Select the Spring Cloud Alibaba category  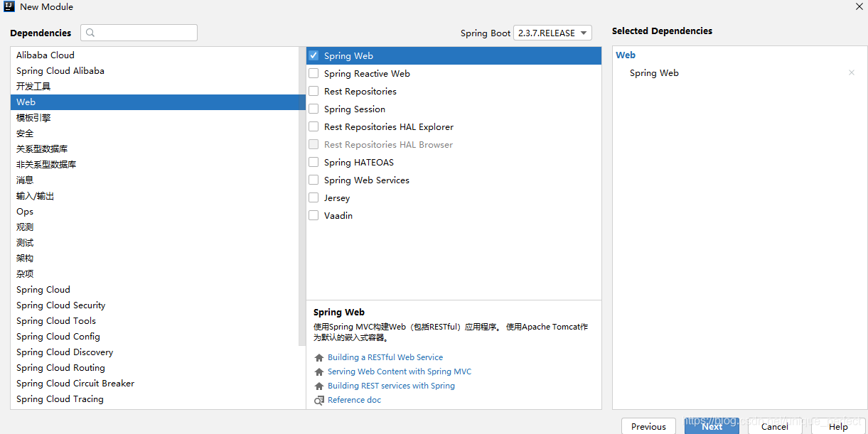click(x=60, y=71)
